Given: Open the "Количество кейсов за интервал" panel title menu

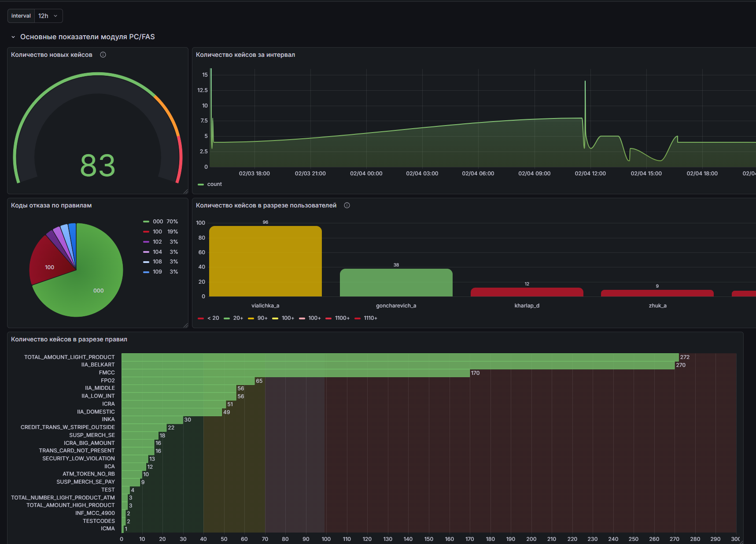Looking at the screenshot, I should [x=245, y=55].
